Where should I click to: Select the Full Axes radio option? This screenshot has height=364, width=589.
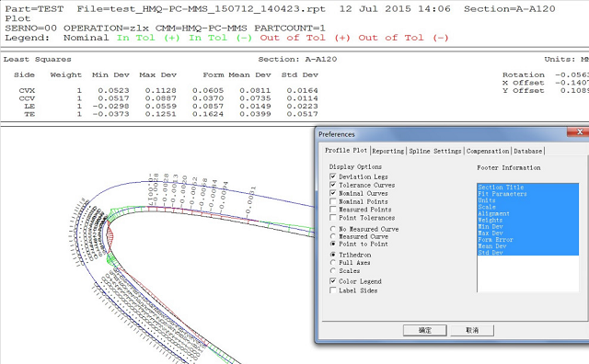click(333, 263)
